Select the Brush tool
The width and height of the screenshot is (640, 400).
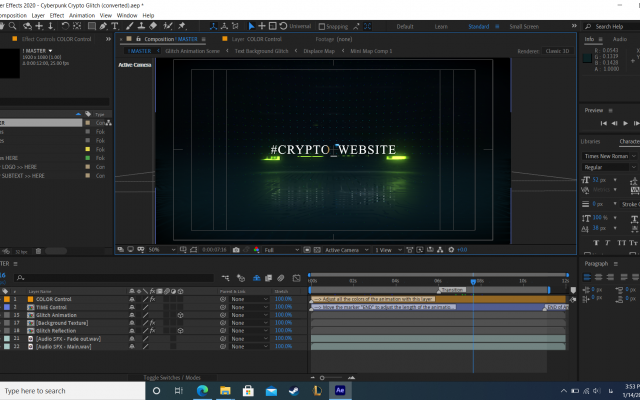tap(129, 26)
